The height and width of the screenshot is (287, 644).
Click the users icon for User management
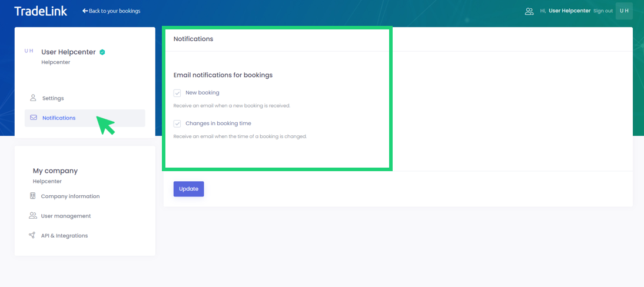tap(33, 216)
